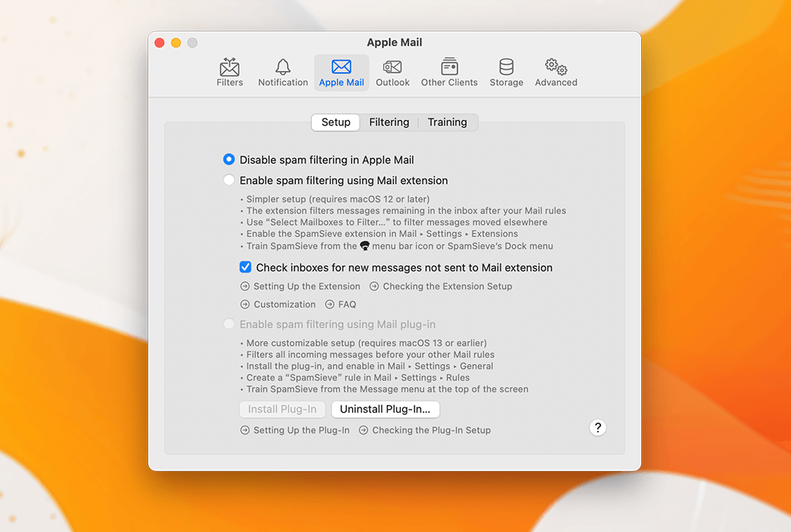
Task: Open the Checking the Extension Setup link
Action: pos(447,287)
